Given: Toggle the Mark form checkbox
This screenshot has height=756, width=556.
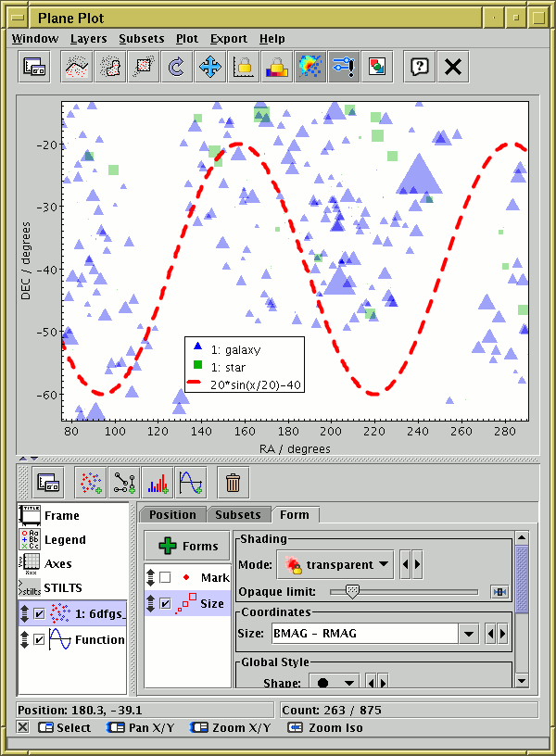Looking at the screenshot, I should [x=165, y=578].
